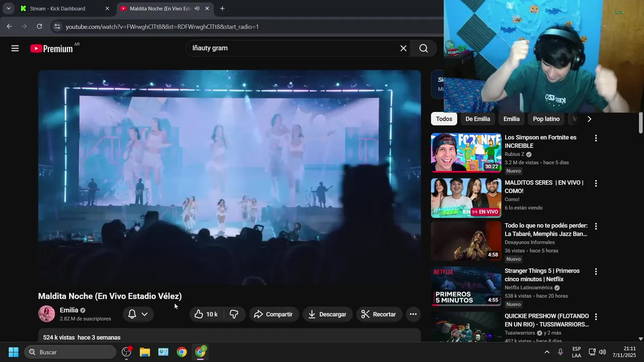Click the Recortar clip button

pyautogui.click(x=379, y=314)
